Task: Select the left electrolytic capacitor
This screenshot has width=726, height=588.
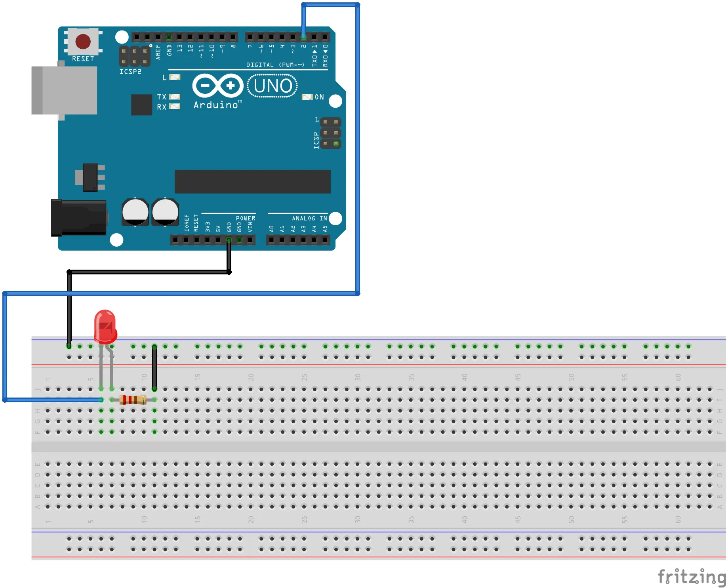Action: pyautogui.click(x=135, y=212)
